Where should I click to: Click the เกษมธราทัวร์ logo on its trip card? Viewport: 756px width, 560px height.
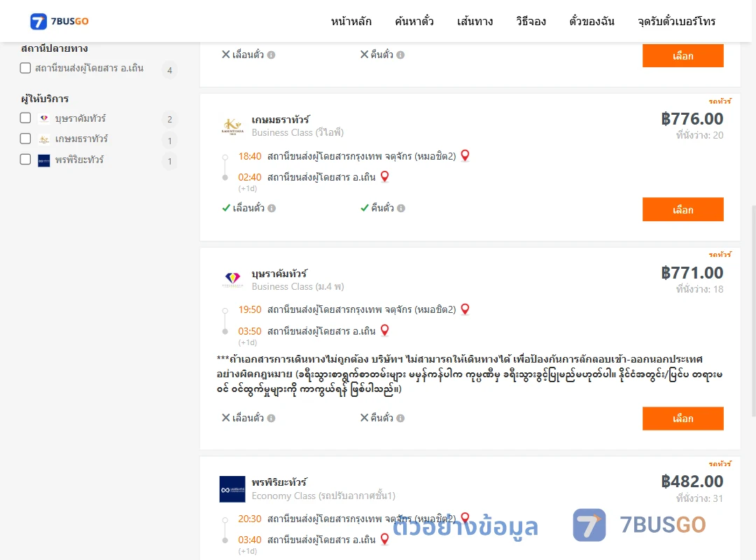[x=232, y=127]
